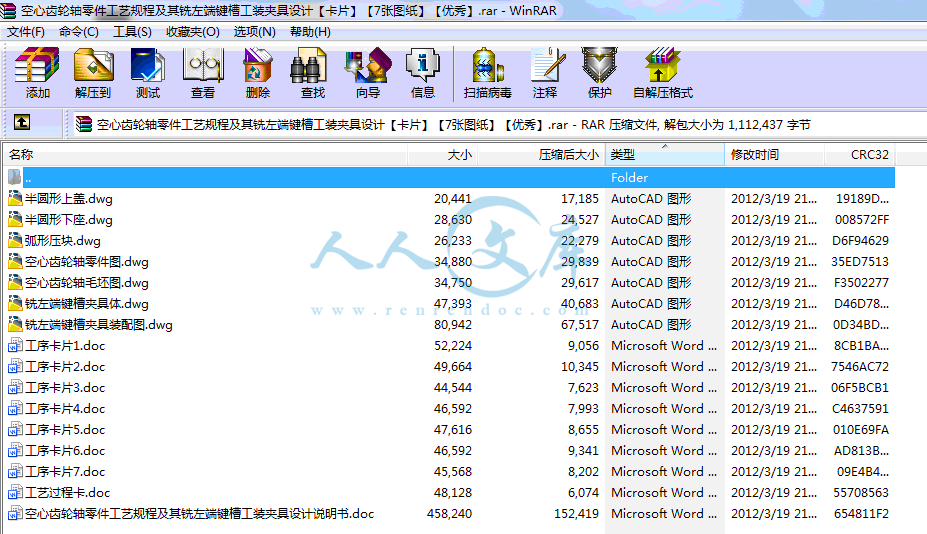Click the packed size value 152,419
The width and height of the screenshot is (927, 534).
tap(576, 513)
